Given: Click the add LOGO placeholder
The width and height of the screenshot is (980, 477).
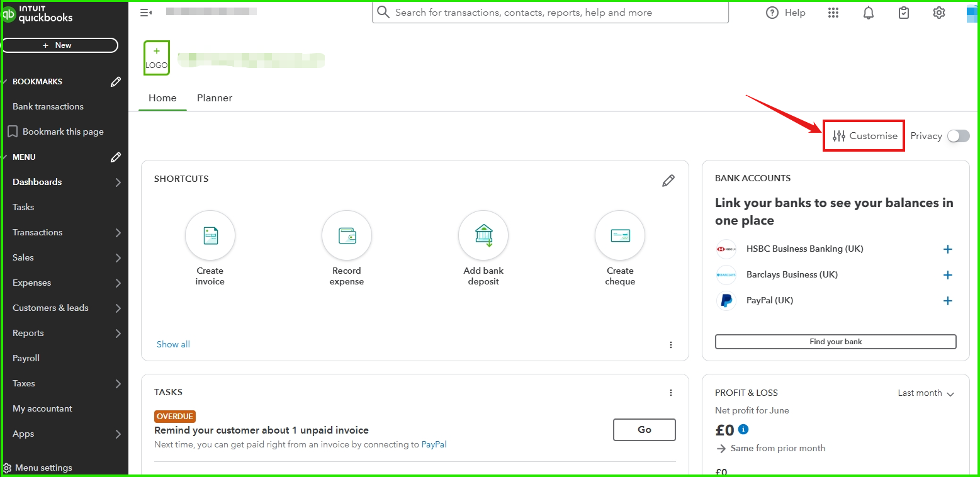Looking at the screenshot, I should coord(157,58).
